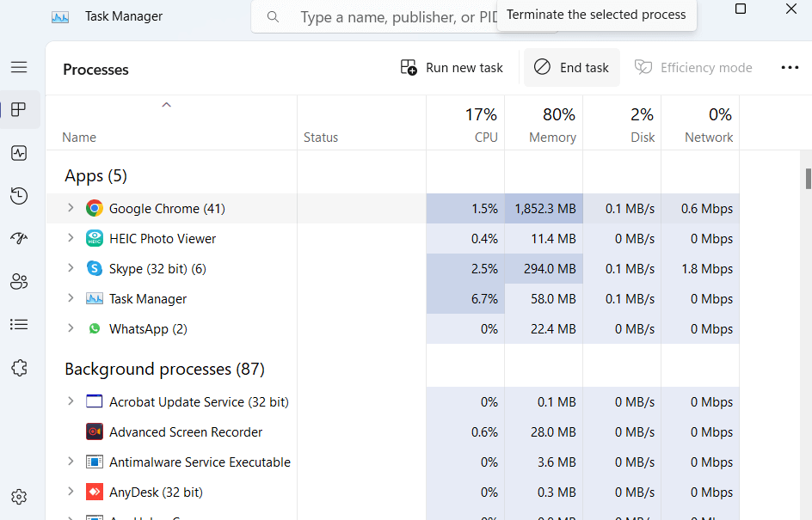Click the Name column sort arrow

(166, 105)
